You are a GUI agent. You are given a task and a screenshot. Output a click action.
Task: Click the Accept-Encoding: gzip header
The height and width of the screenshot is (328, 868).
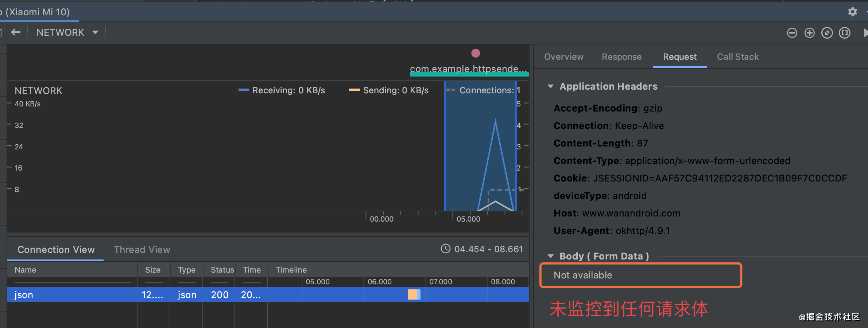click(x=608, y=108)
